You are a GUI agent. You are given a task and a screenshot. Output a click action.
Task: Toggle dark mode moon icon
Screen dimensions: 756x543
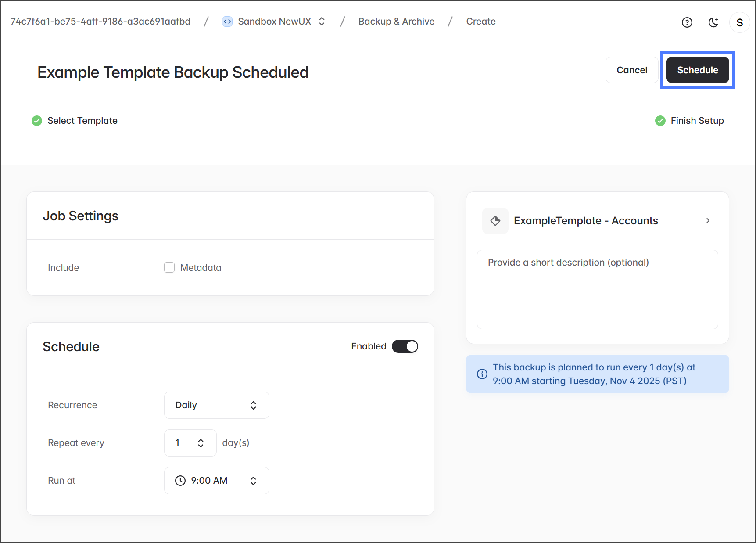(x=713, y=22)
